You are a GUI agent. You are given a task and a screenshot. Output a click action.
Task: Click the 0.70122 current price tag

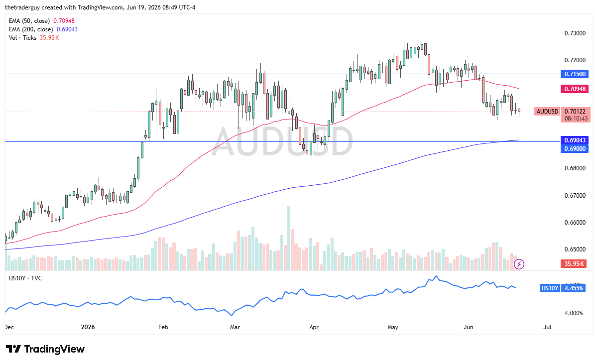[576, 111]
